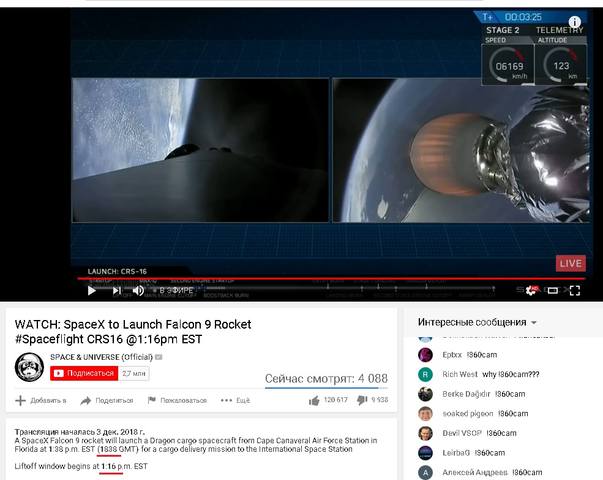
Task: Report the video via Пожаловаться
Action: tap(177, 400)
